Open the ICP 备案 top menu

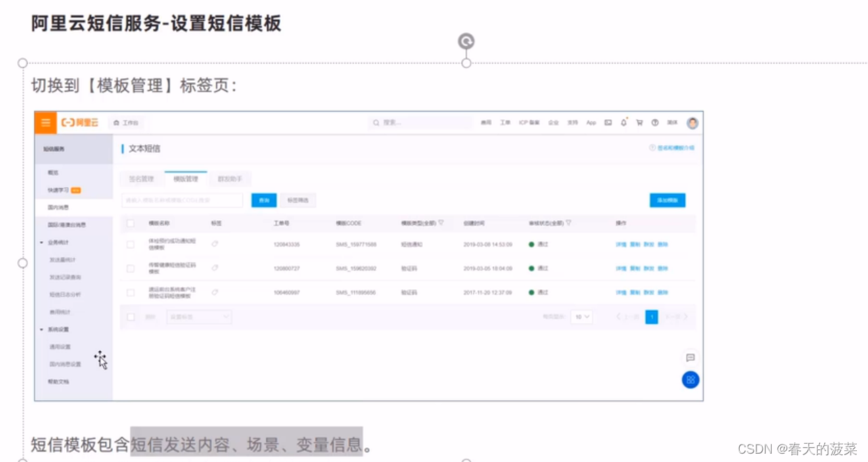pos(529,123)
